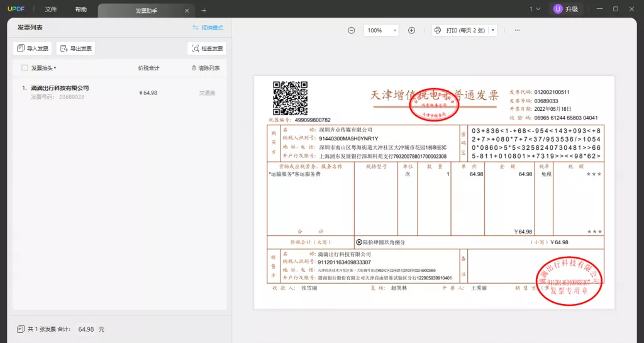Click 打印 (每页 2 张) print button
The image size is (644, 343).
[460, 30]
